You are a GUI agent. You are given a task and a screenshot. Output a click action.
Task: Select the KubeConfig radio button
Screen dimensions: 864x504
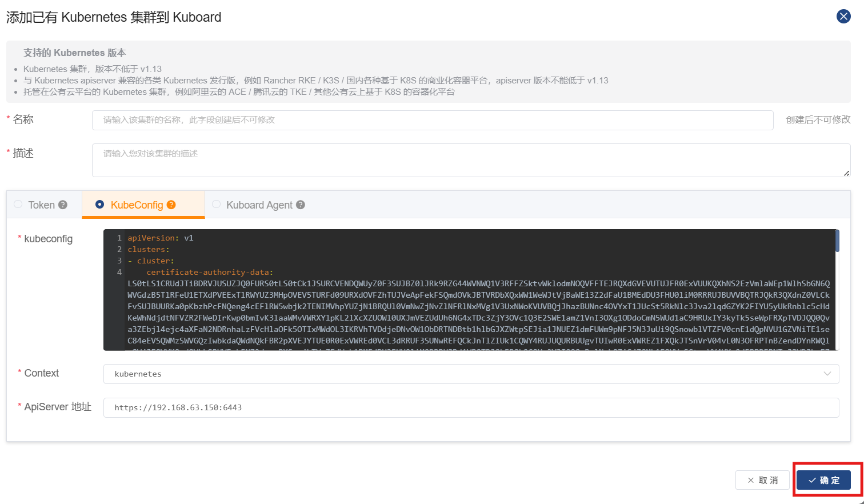click(x=100, y=204)
